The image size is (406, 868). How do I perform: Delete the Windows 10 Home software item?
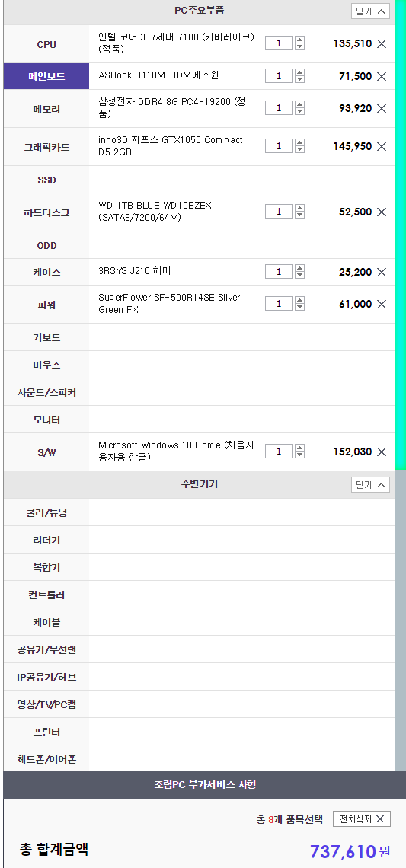[382, 452]
